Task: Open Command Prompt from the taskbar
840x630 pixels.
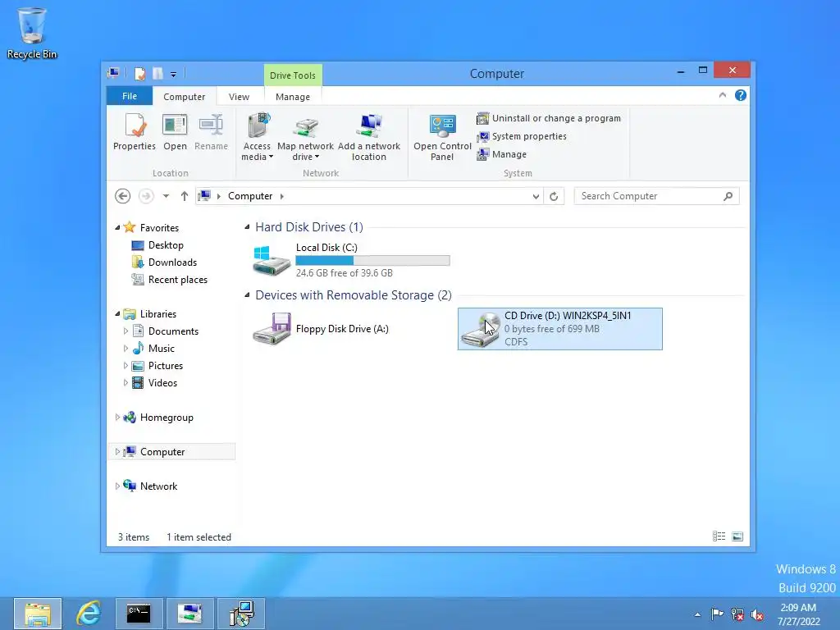Action: pyautogui.click(x=139, y=614)
